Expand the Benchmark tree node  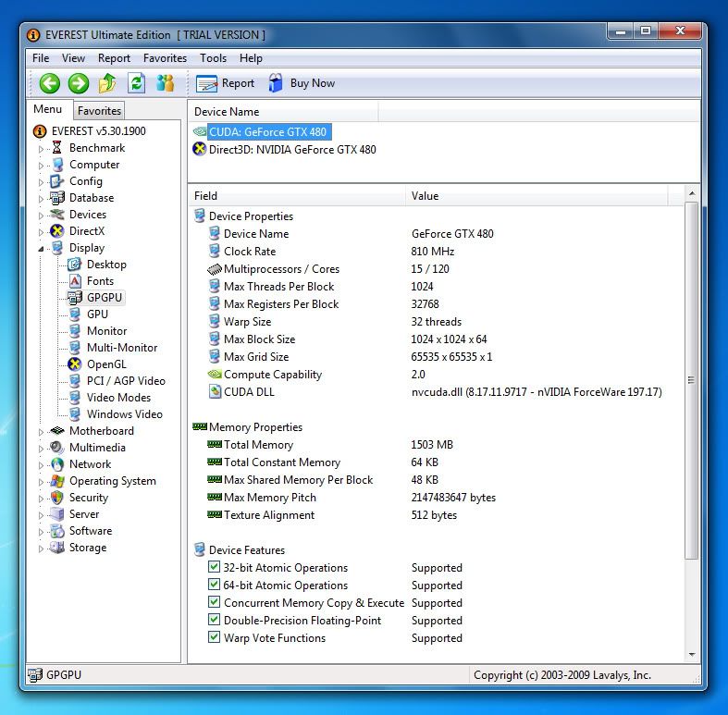point(41,149)
